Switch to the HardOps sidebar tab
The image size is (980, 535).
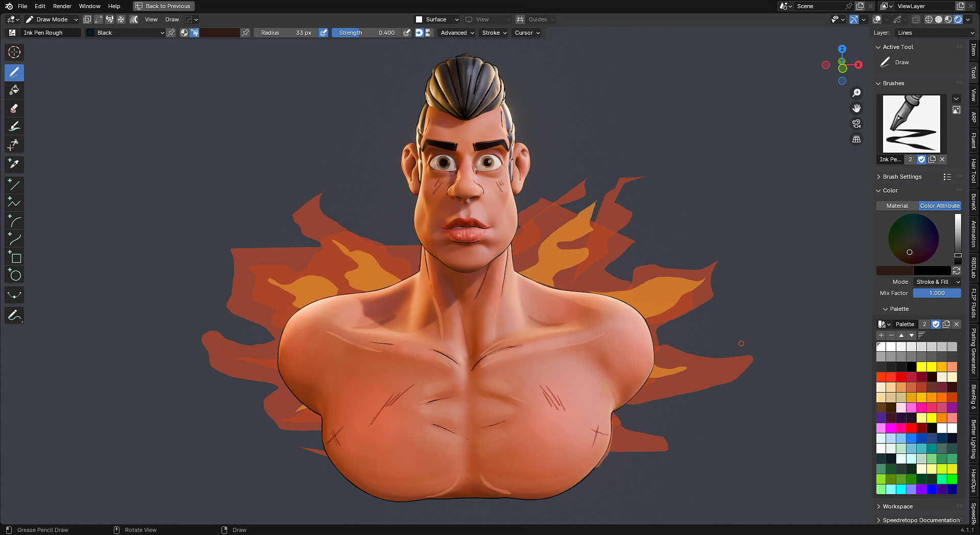(973, 479)
